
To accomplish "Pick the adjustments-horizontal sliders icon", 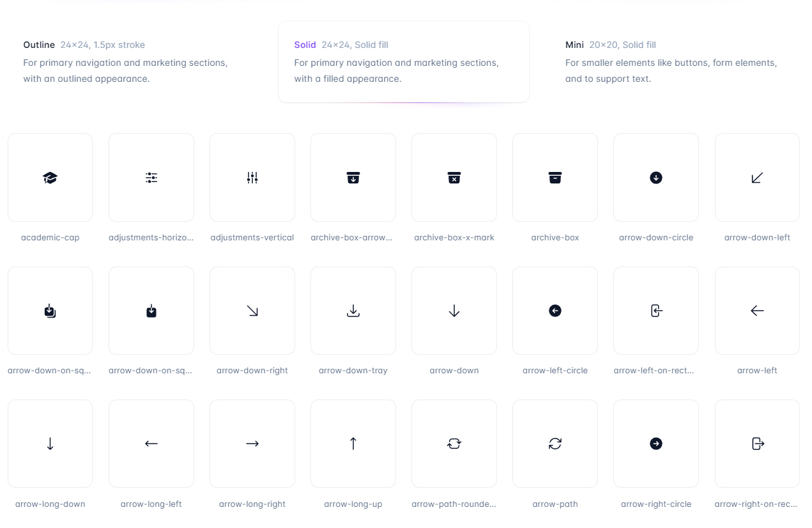I will pos(151,178).
